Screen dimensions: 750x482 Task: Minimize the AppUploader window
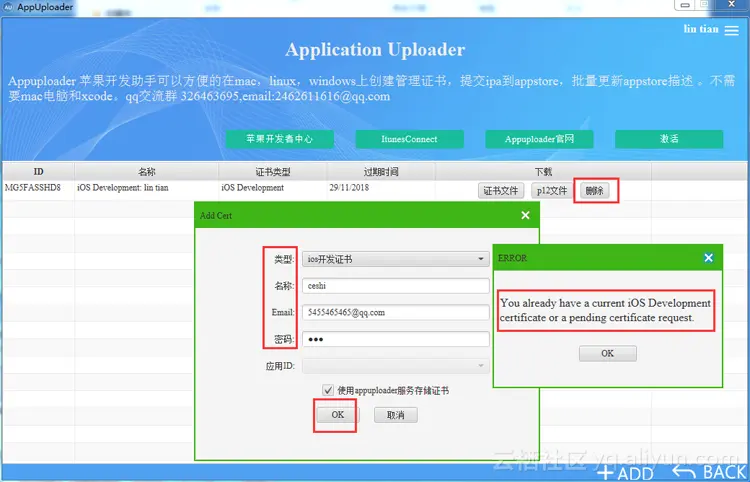[685, 5]
